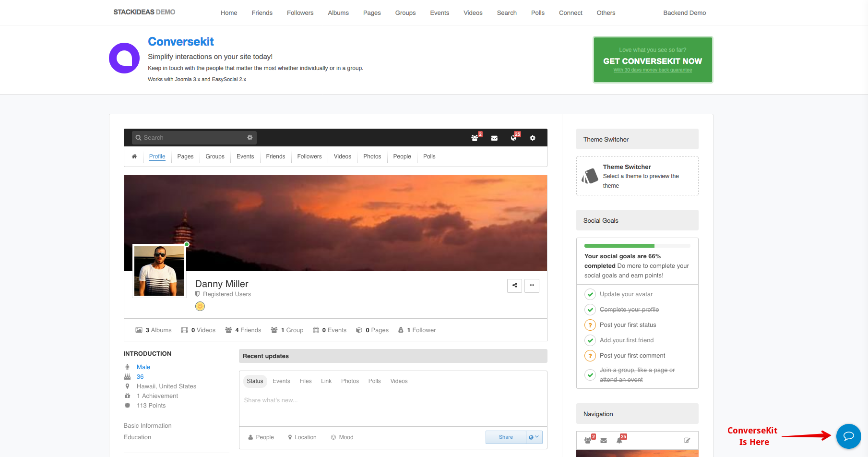Image resolution: width=868 pixels, height=457 pixels.
Task: Open Education profile section
Action: pyautogui.click(x=137, y=437)
